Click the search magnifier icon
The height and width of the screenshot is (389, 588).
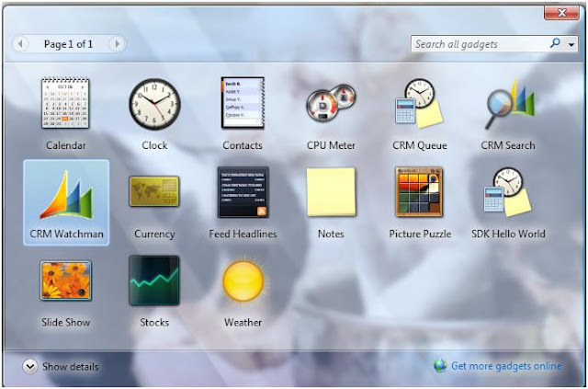555,43
